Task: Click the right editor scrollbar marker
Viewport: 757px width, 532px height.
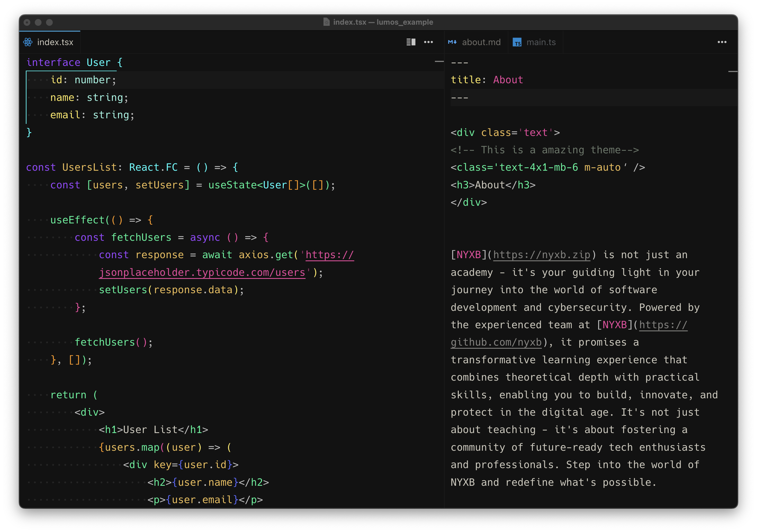Action: (732, 71)
